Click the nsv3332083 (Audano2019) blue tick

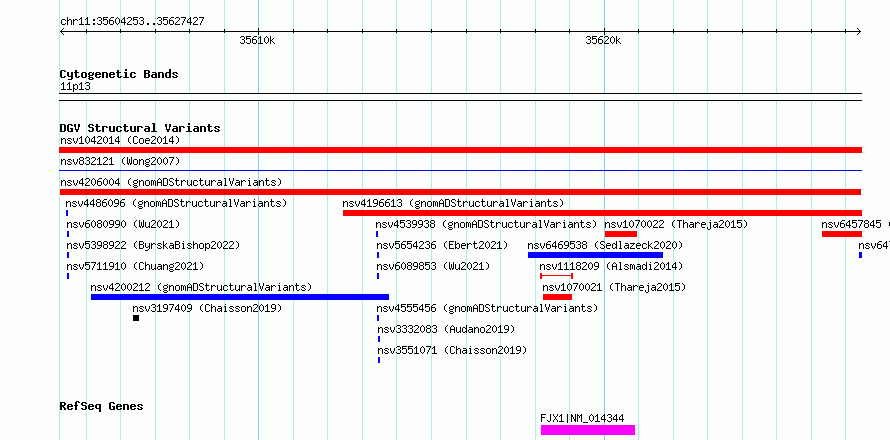pos(379,339)
